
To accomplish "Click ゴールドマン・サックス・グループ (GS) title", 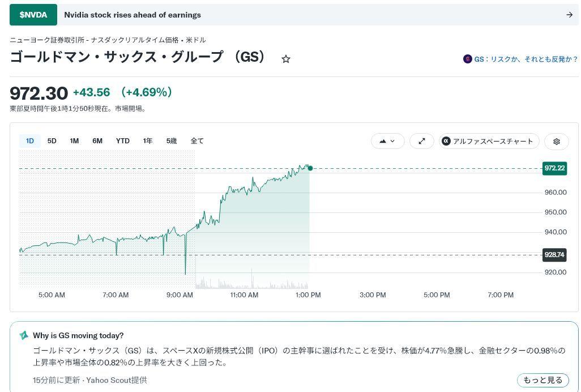I will pos(138,57).
